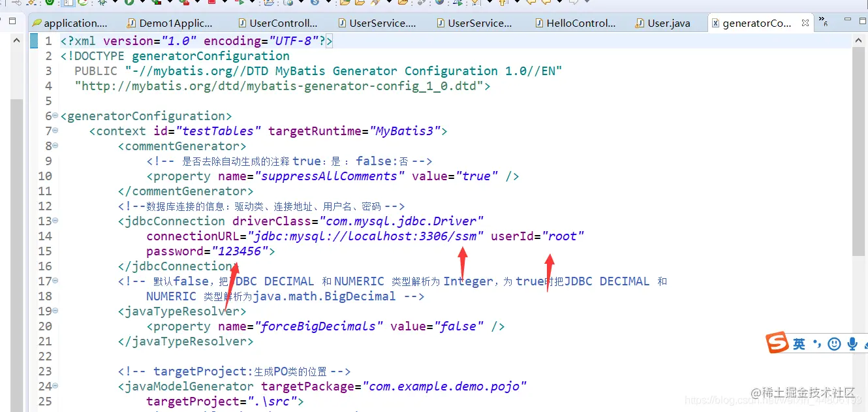Fold the javaModelGenerator block at line 24
The height and width of the screenshot is (412, 868).
(55, 387)
